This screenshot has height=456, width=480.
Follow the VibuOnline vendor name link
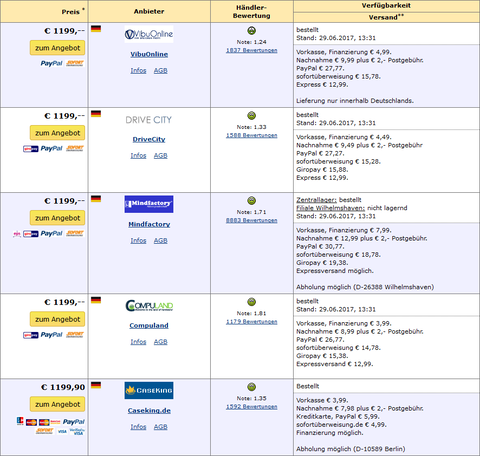pyautogui.click(x=149, y=54)
